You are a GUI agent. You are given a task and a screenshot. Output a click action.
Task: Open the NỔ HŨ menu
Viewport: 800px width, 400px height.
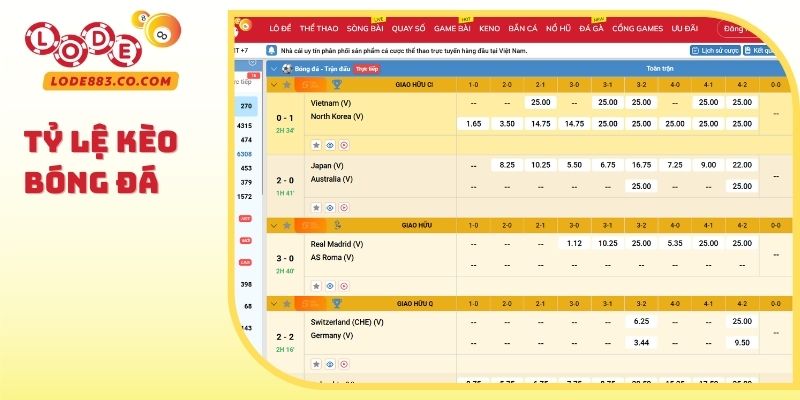[558, 29]
